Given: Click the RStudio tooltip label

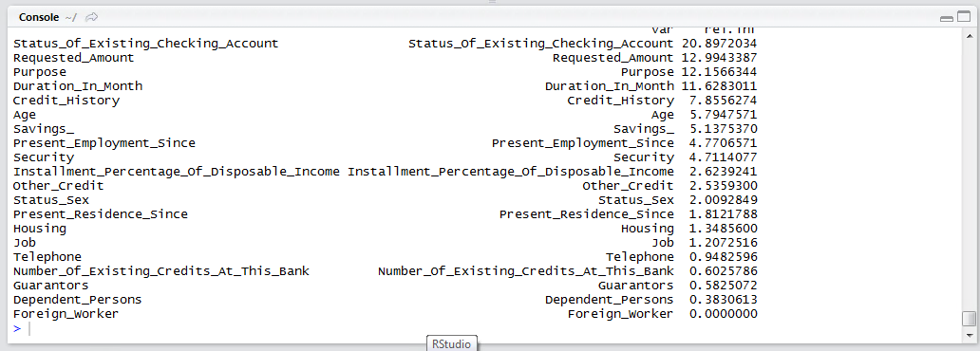Looking at the screenshot, I should (x=451, y=342).
